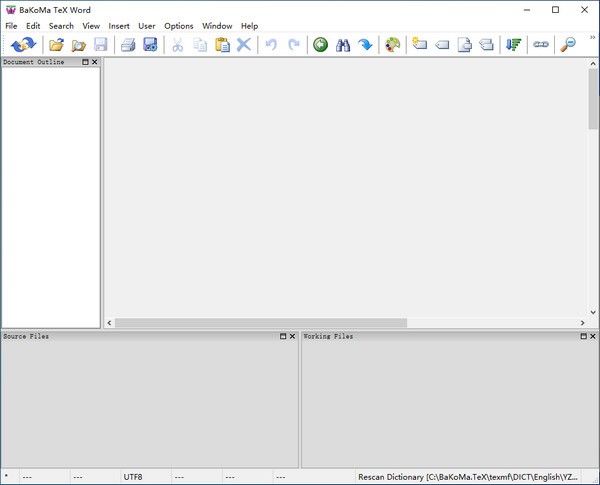The image size is (600, 485).
Task: Open the Edit menu
Action: point(33,26)
